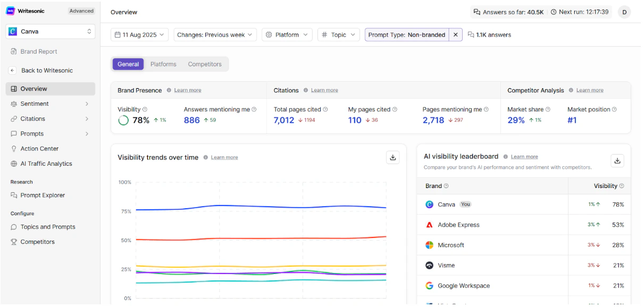Remove the Prompt Type filter with X
The width and height of the screenshot is (644, 307).
coord(456,35)
